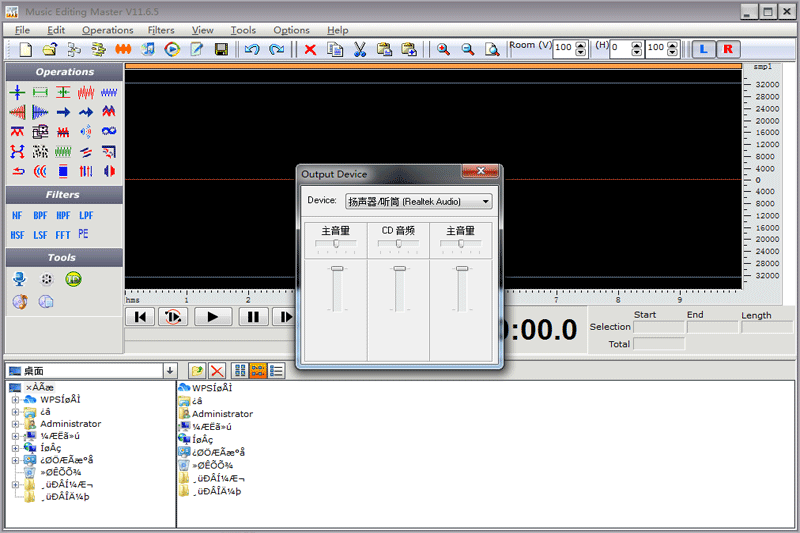This screenshot has height=533, width=800.
Task: Click the Total length field
Action: pos(659,344)
